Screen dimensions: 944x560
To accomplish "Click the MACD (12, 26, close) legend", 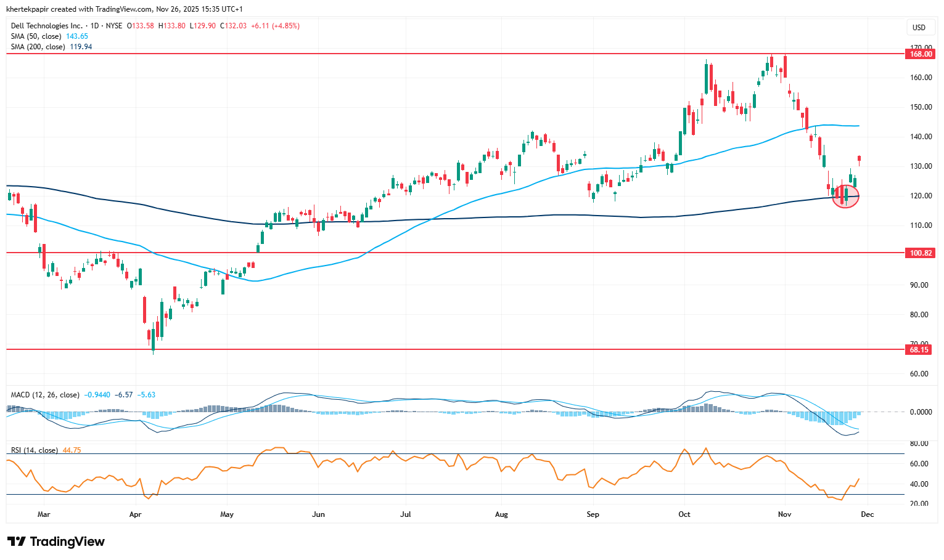I will coord(45,395).
